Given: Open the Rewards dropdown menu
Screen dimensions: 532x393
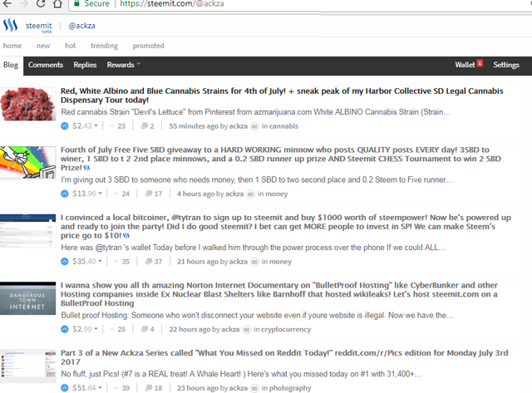Looking at the screenshot, I should pos(124,65).
